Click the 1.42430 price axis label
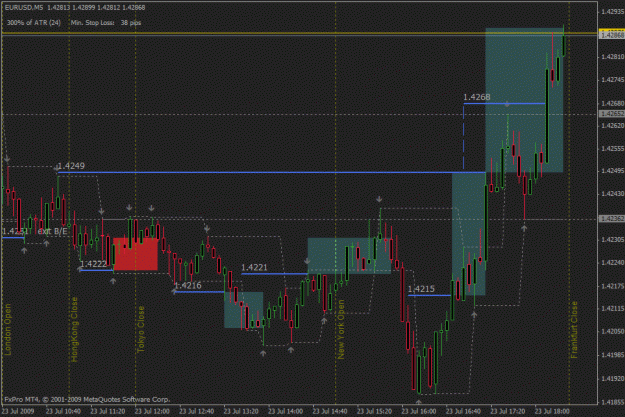 point(613,194)
